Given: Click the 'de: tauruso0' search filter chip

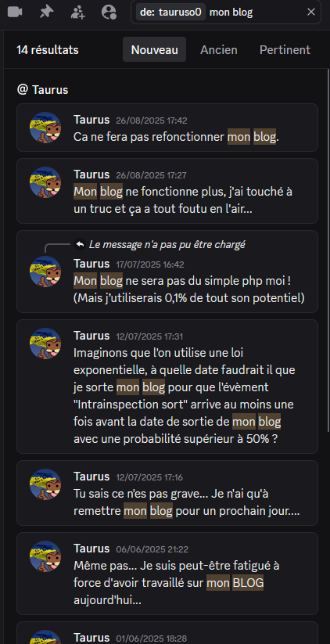Looking at the screenshot, I should coord(170,13).
